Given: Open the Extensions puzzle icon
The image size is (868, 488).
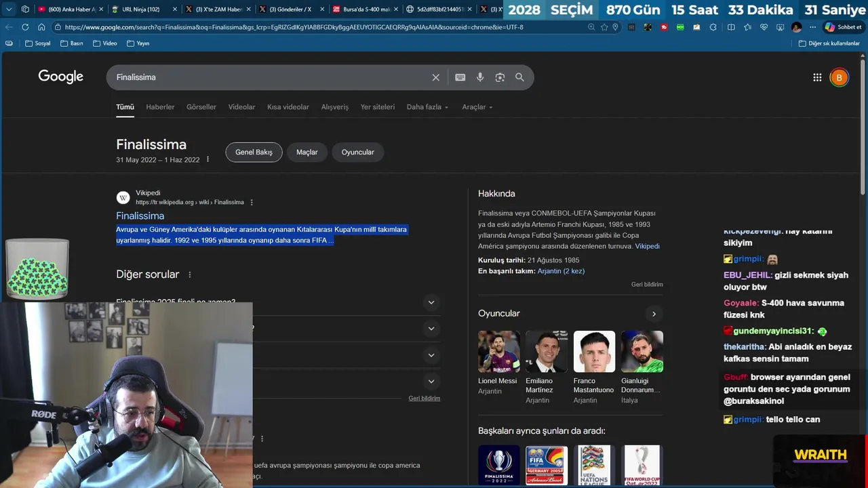Looking at the screenshot, I should [x=713, y=27].
